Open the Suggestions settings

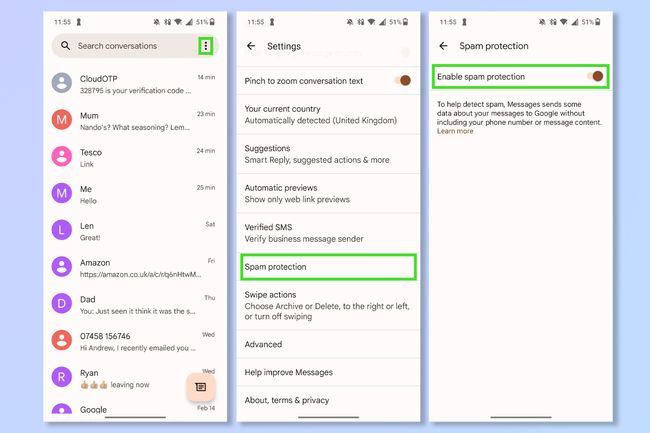[328, 154]
